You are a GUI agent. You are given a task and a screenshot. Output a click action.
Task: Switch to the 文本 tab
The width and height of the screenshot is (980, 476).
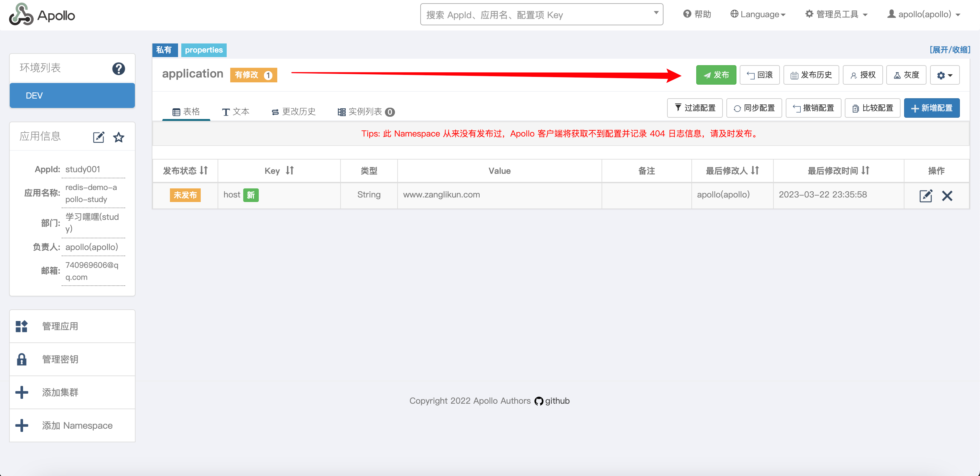(x=235, y=112)
